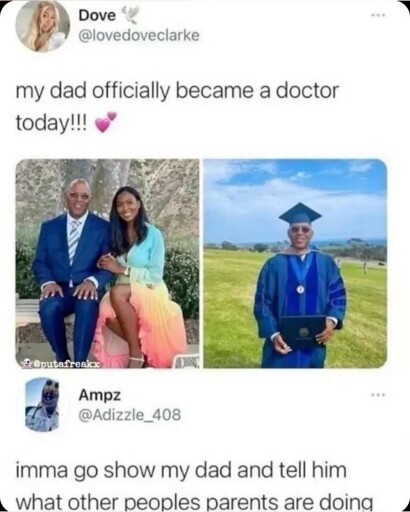Viewport: 410px width, 512px height.
Task: Click the pink hearts emoji in tweet
Action: tap(106, 122)
